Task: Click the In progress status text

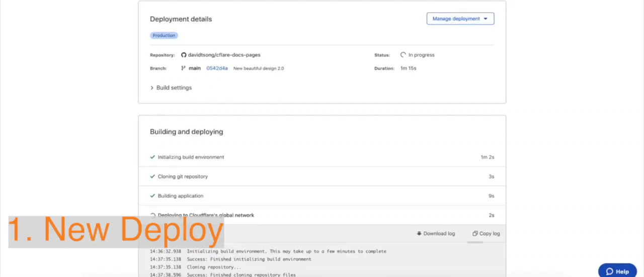Action: [422, 55]
